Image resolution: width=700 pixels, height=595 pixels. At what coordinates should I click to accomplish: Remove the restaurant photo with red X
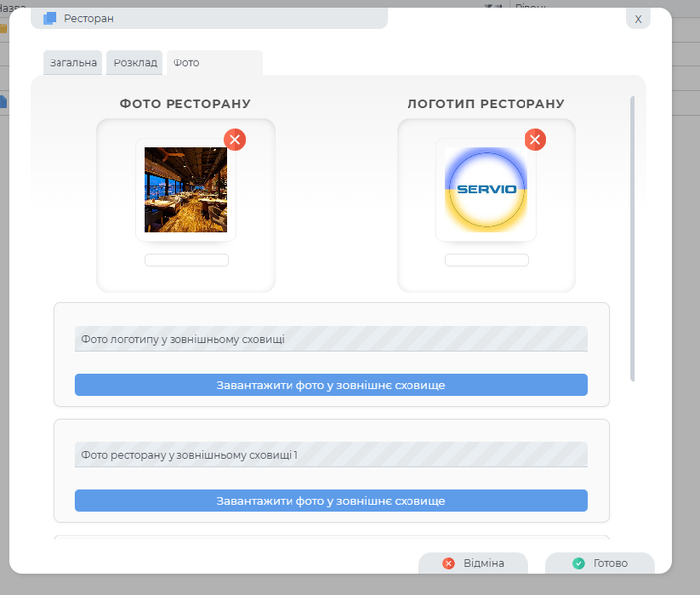tap(235, 139)
